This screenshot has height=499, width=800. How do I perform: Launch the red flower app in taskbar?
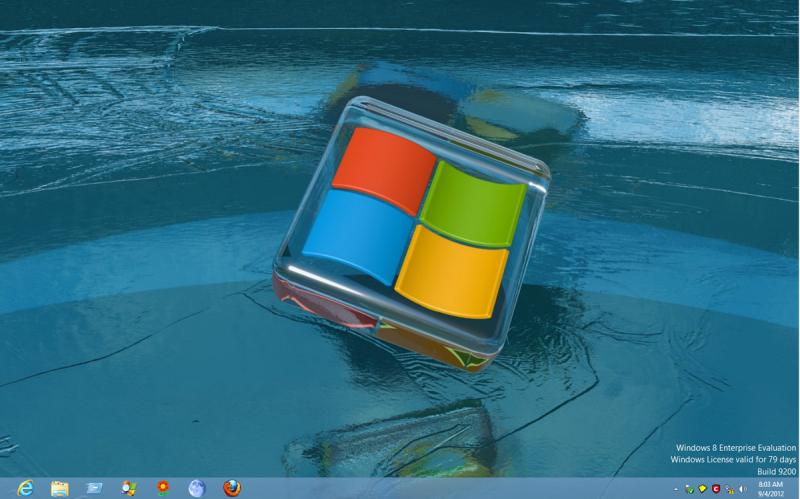(x=163, y=488)
